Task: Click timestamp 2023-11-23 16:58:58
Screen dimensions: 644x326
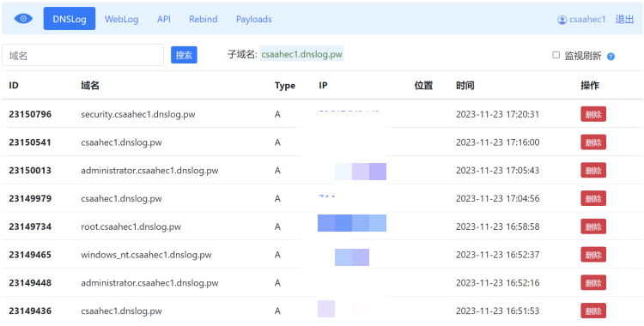Action: click(497, 226)
